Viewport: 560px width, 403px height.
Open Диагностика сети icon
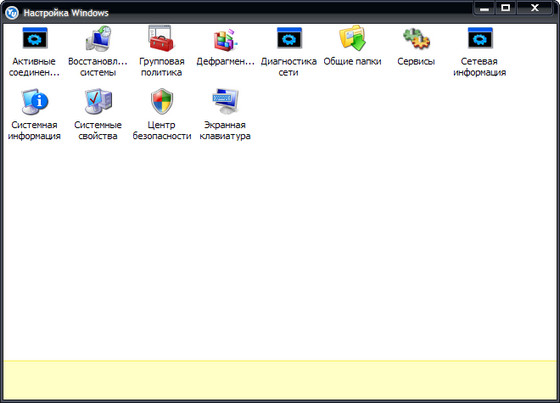click(x=289, y=38)
